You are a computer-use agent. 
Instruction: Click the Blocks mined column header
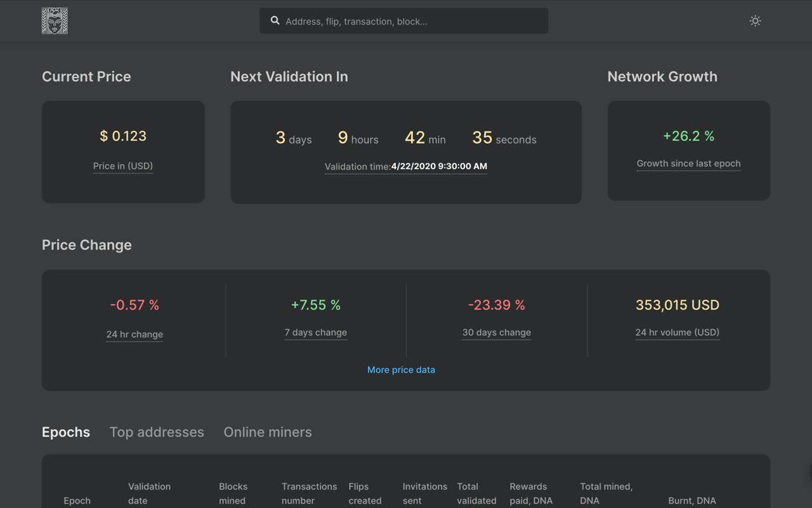pyautogui.click(x=233, y=493)
